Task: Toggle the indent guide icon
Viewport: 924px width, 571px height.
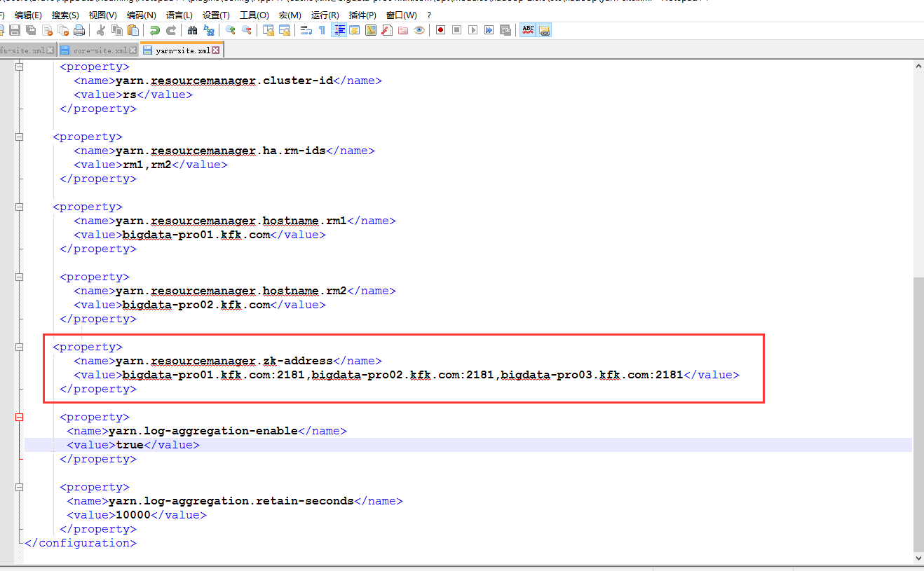Action: point(339,30)
